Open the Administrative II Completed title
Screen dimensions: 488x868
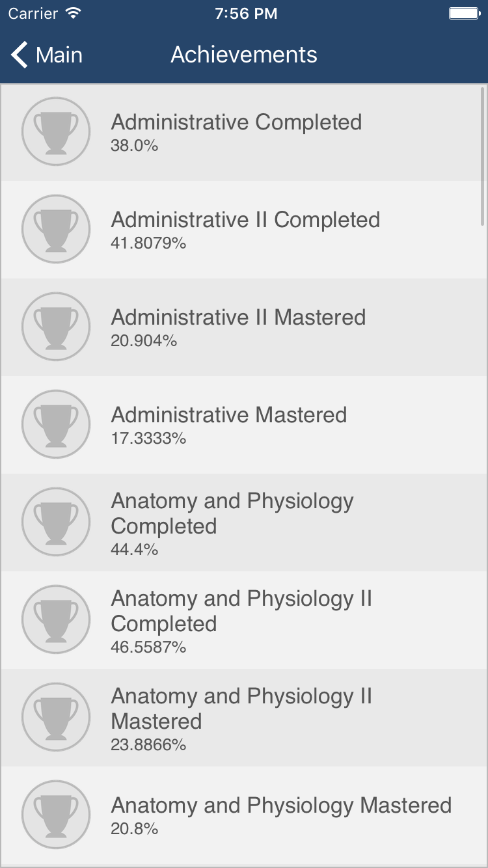coord(245,220)
